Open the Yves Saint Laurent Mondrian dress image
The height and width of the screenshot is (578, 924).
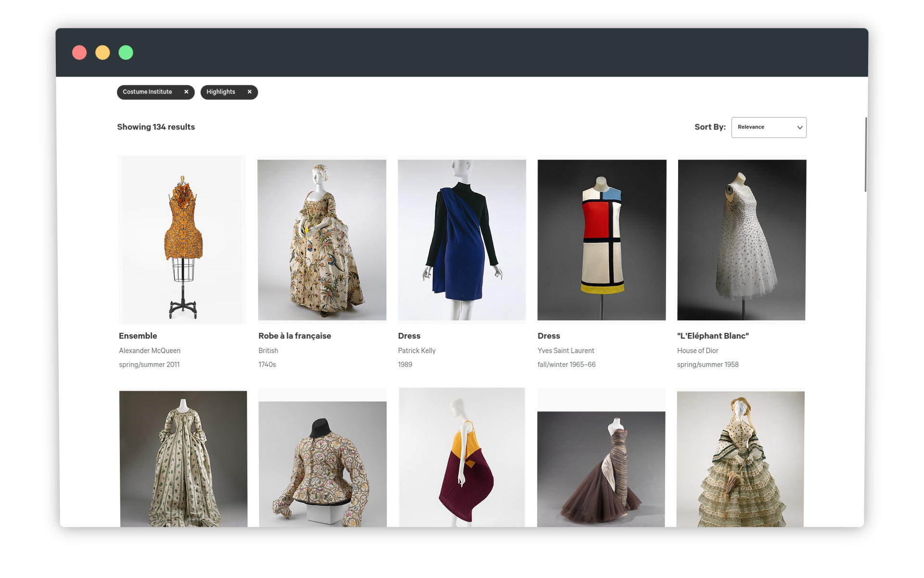(x=602, y=240)
